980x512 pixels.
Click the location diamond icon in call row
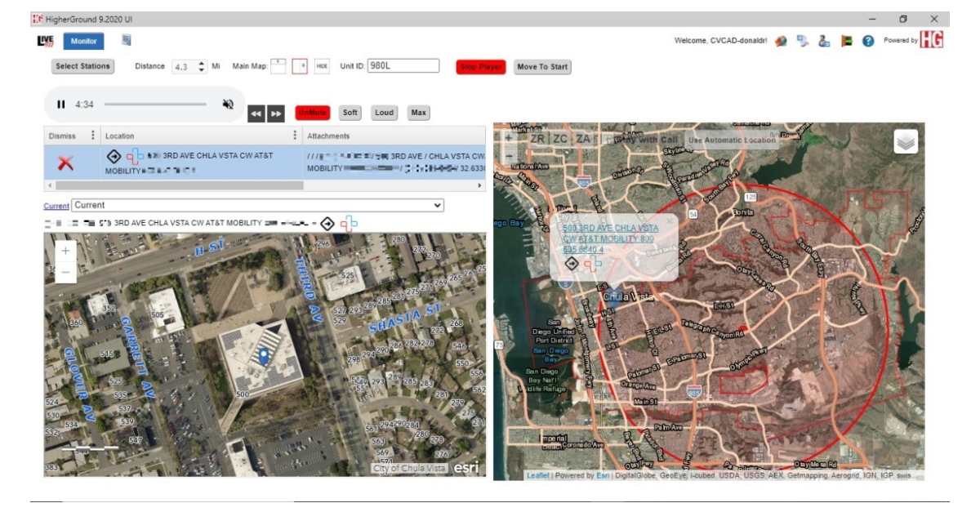point(114,156)
